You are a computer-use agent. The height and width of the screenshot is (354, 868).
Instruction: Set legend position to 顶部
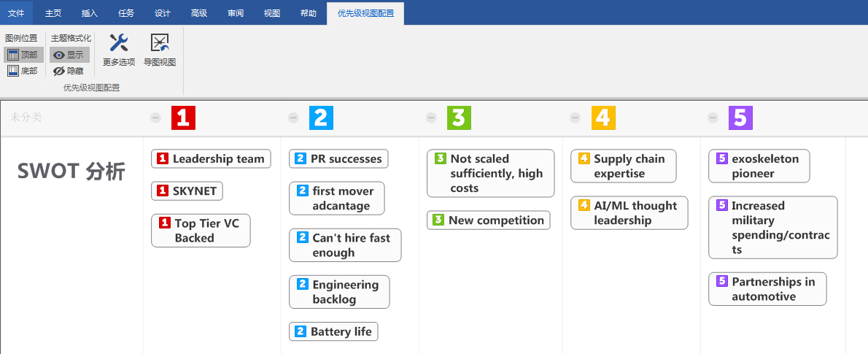point(23,55)
